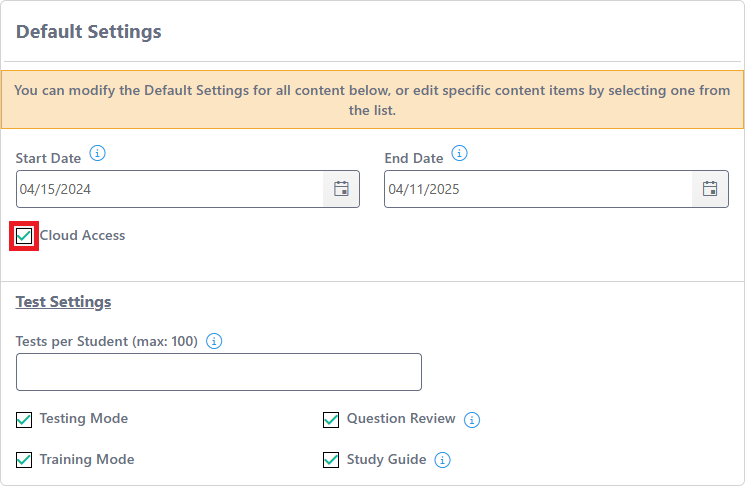Show info tooltip for End Date
745x486 pixels.
pyautogui.click(x=459, y=154)
